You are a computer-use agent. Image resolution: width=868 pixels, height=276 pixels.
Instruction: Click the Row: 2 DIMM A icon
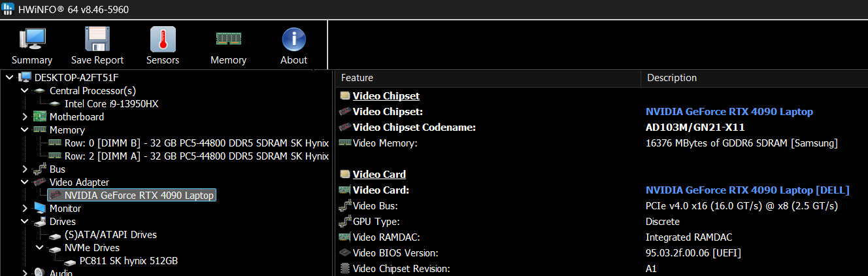(x=55, y=156)
